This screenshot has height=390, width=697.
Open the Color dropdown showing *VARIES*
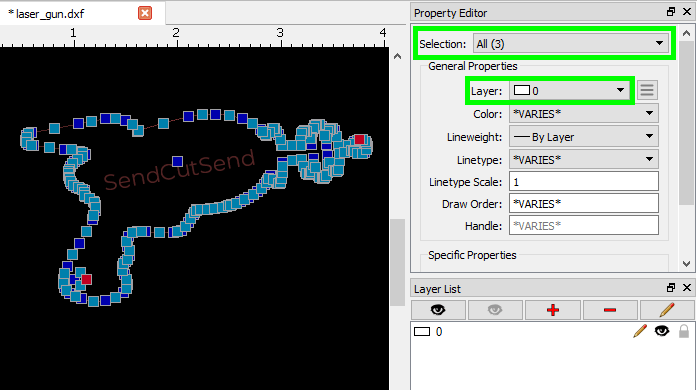[x=584, y=114]
